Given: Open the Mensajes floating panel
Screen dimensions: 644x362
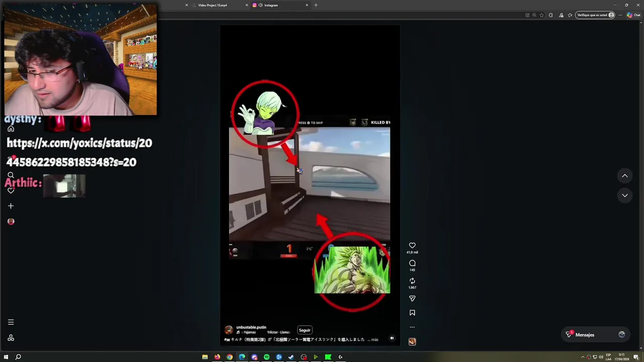Looking at the screenshot, I should point(595,335).
